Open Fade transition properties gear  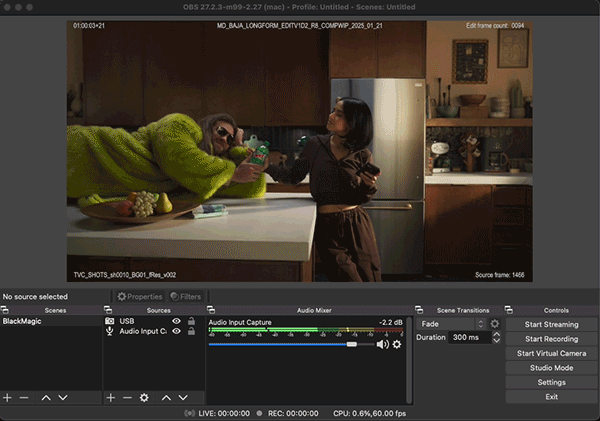495,324
